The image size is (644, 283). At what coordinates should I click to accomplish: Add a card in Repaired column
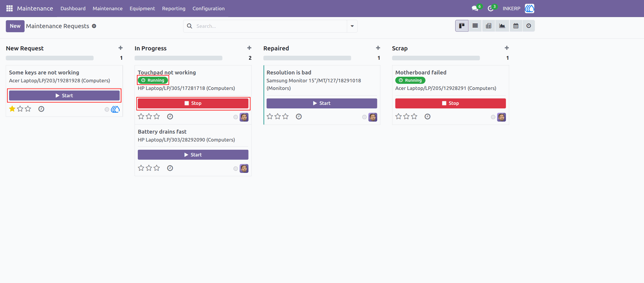[x=378, y=48]
